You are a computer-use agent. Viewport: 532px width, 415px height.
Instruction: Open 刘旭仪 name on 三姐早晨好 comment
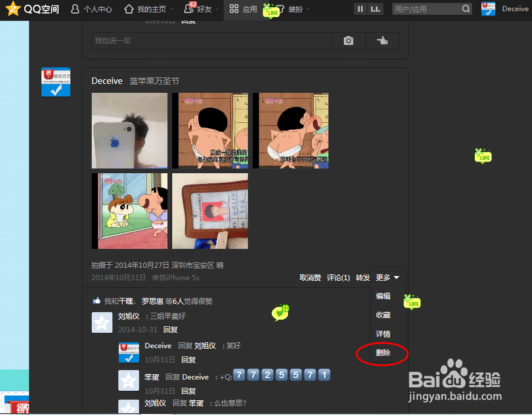click(x=128, y=316)
